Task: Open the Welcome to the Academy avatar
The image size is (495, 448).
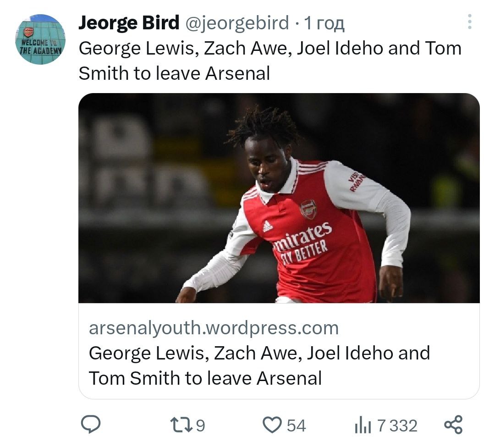Action: [x=40, y=39]
